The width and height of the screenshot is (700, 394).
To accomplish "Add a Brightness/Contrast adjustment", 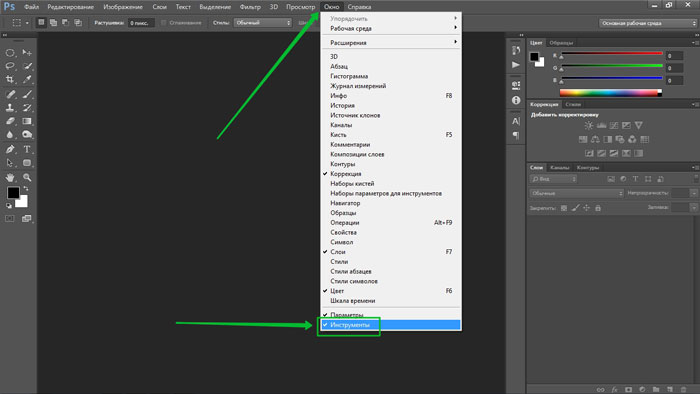I will 589,125.
